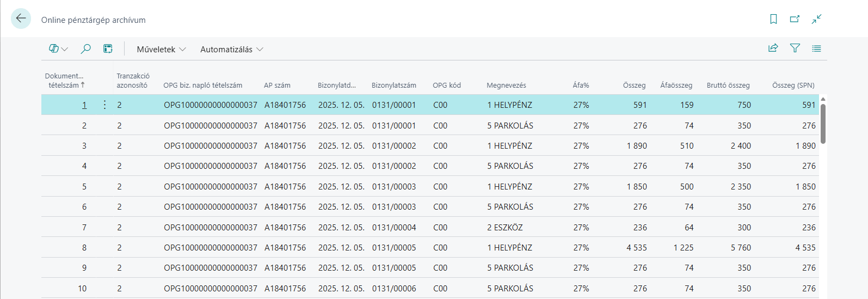The image size is (868, 299).
Task: Click the analysis view table icon
Action: (x=108, y=49)
